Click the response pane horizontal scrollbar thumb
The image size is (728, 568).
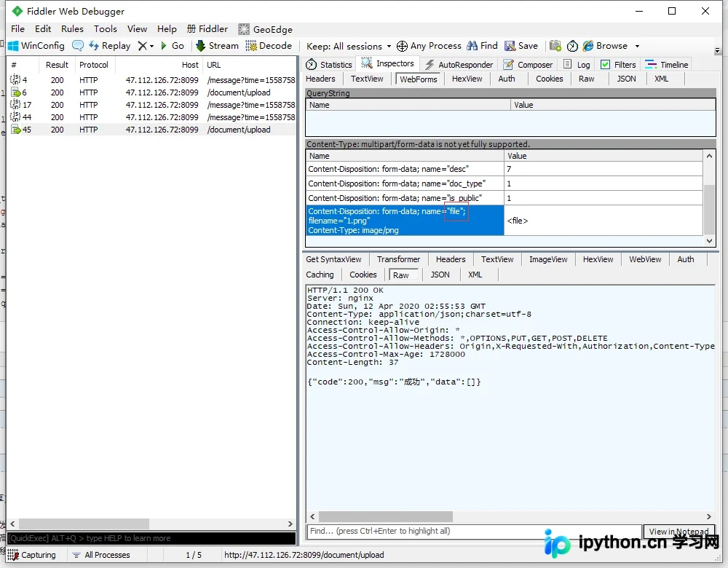coord(385,516)
